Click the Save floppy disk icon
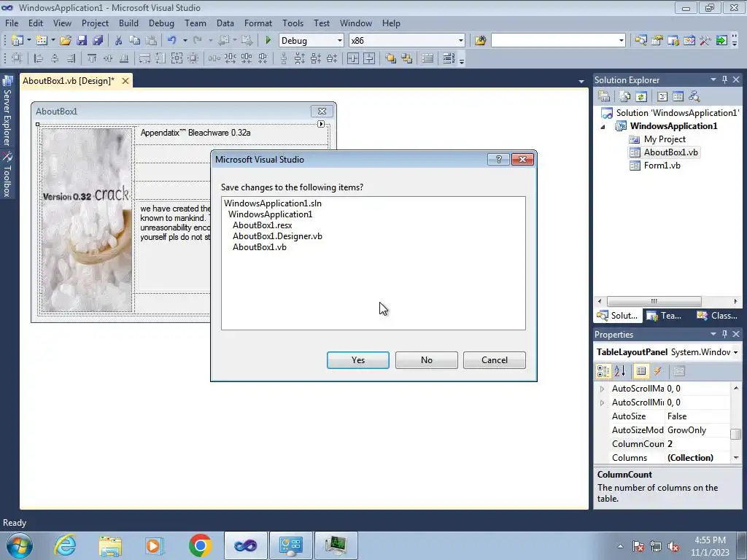The image size is (747, 560). 82,41
